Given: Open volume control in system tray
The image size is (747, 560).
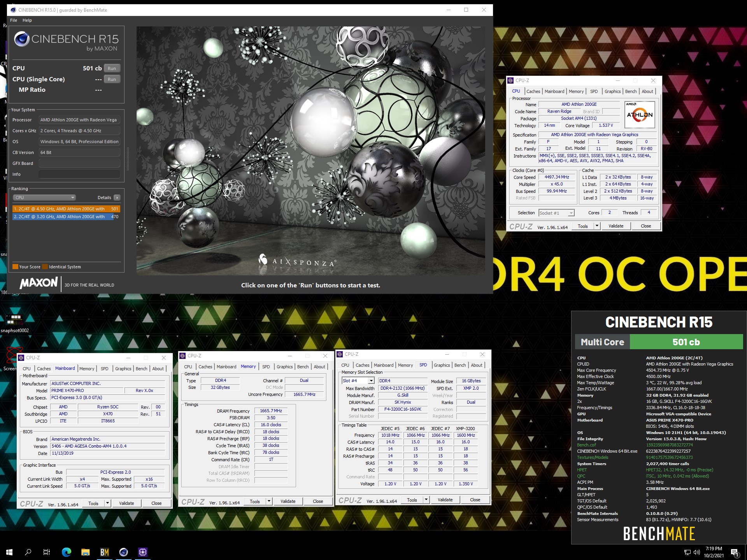Looking at the screenshot, I should coord(696,552).
